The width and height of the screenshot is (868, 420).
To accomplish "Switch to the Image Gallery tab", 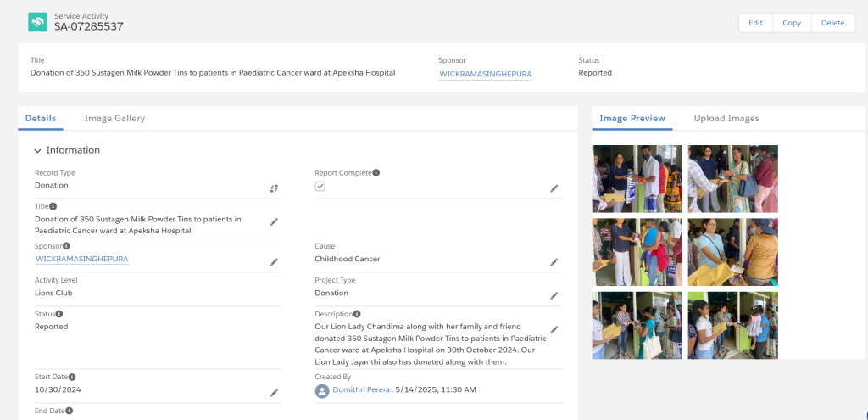I will click(x=114, y=118).
